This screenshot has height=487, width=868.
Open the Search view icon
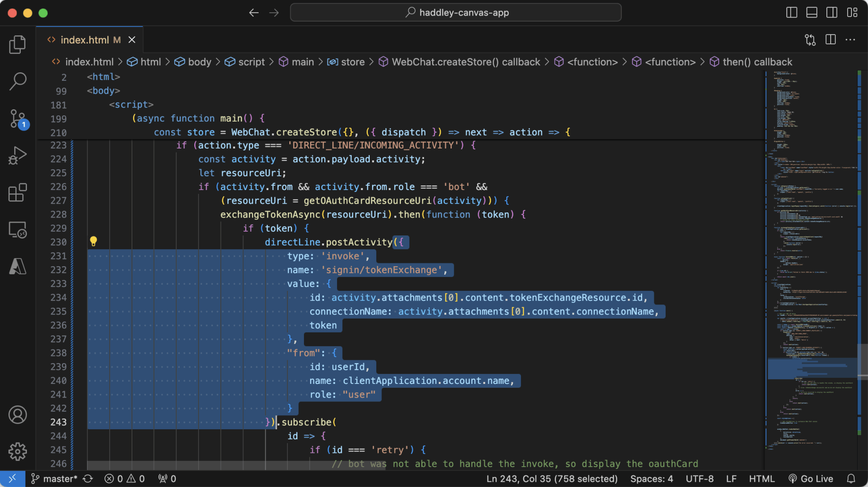pyautogui.click(x=17, y=81)
